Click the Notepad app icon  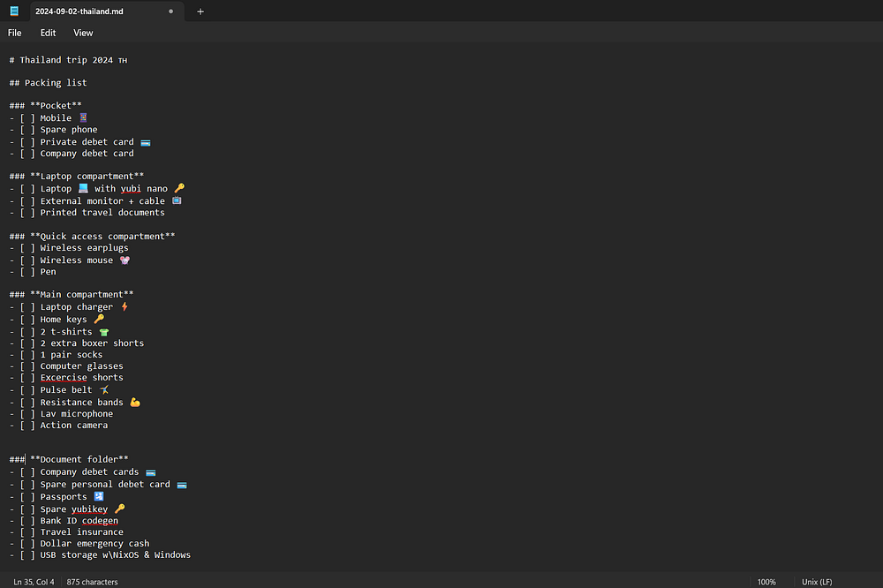14,11
